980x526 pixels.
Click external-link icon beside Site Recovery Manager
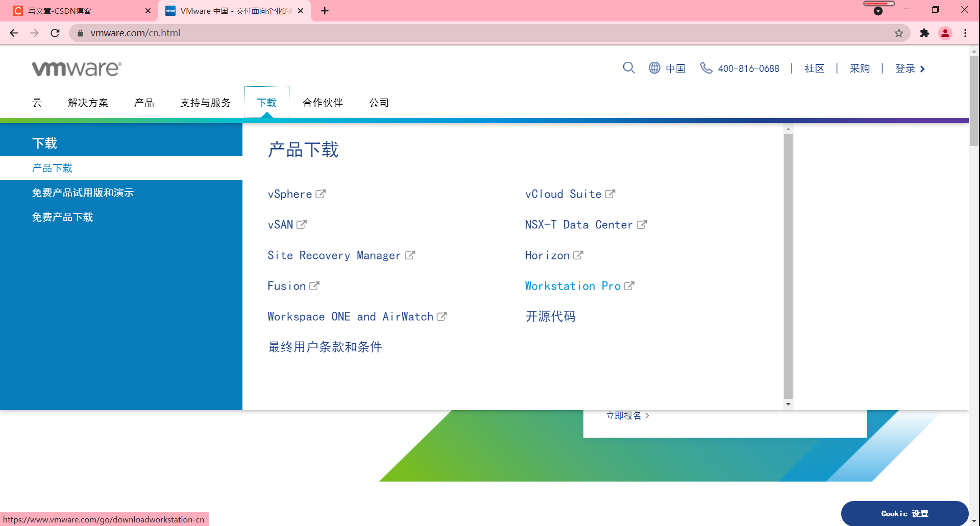[x=410, y=255]
